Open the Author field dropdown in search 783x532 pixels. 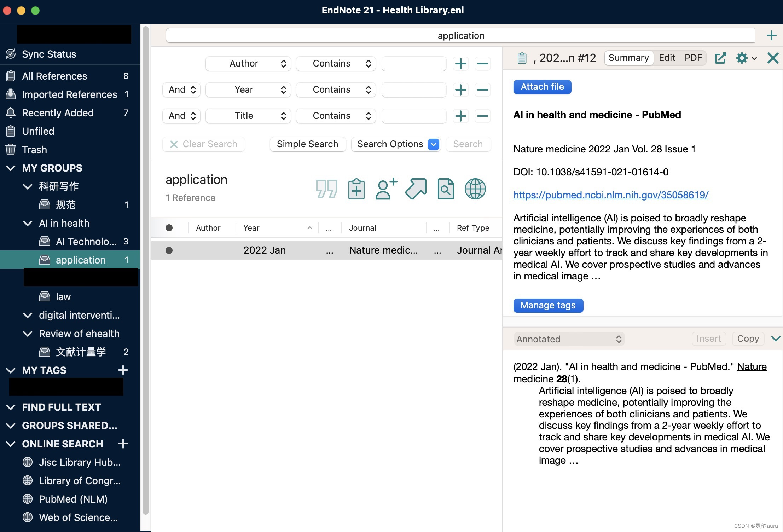coord(248,64)
